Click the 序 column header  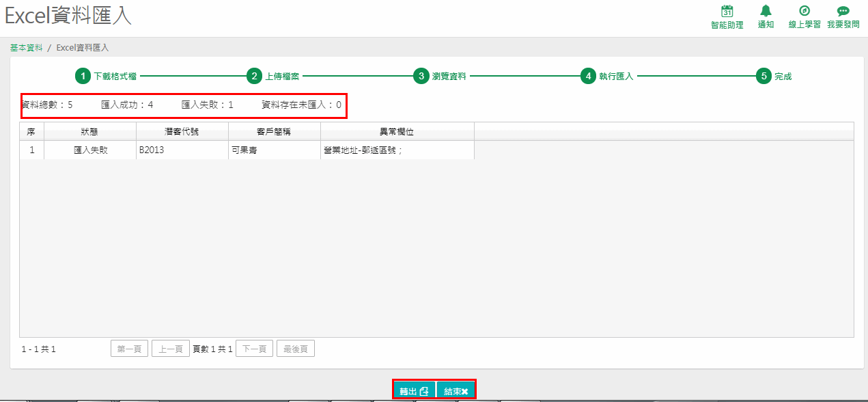31,132
